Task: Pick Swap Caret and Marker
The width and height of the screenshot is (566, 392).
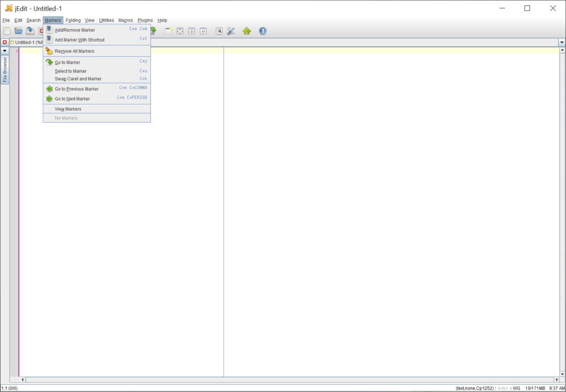Action: pyautogui.click(x=97, y=79)
